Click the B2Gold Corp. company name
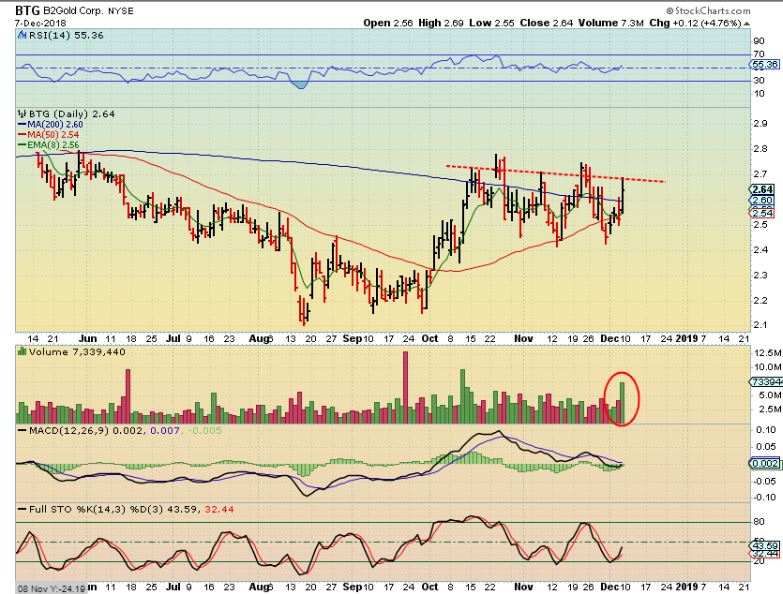783x594 pixels. 74,10
